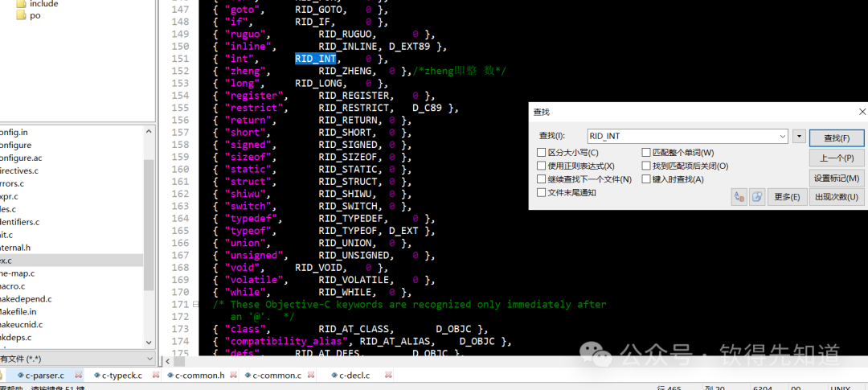This screenshot has width=868, height=390.
Task: Select 'po' folder in tree
Action: click(x=35, y=15)
